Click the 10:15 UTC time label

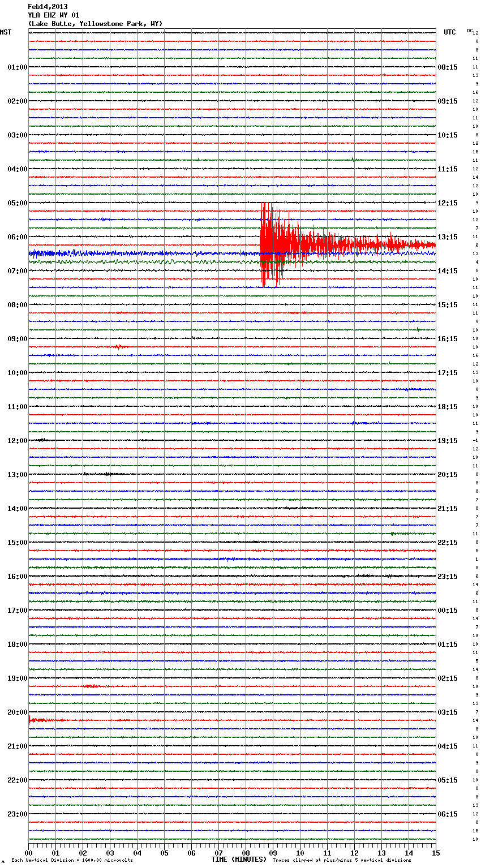click(448, 135)
